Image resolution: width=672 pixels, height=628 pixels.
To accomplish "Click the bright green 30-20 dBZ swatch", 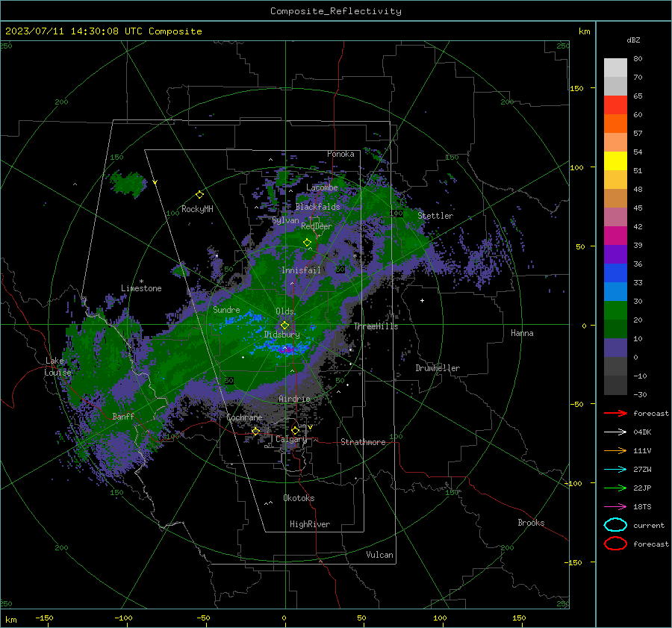I will 615,311.
